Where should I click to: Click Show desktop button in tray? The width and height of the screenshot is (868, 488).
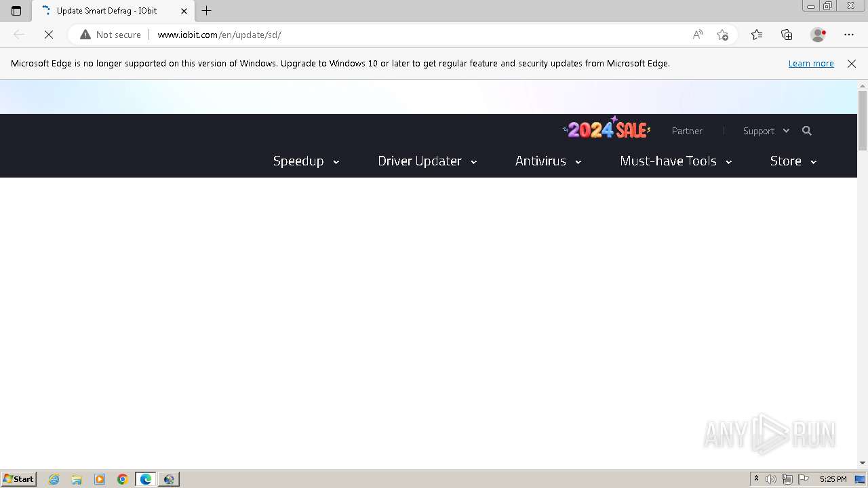861,479
